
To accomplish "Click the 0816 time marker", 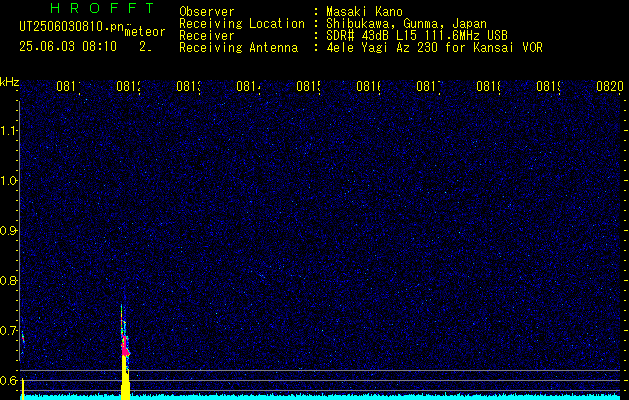I will pos(368,86).
